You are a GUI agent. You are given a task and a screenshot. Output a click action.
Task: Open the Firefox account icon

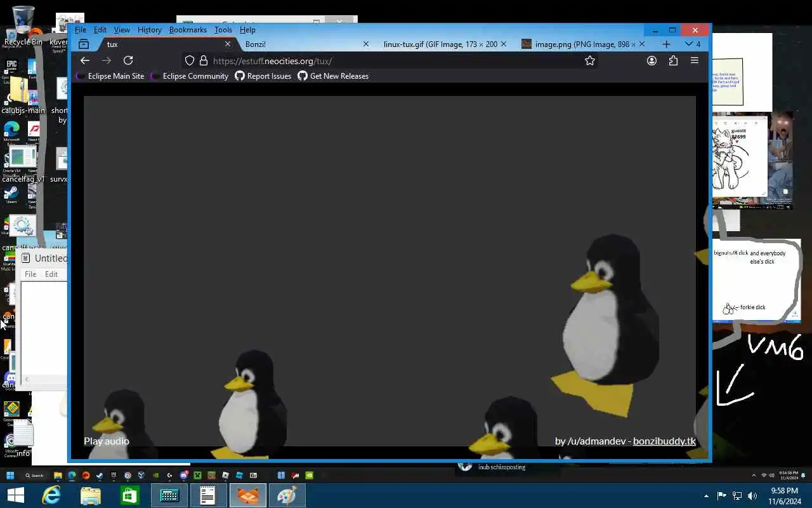click(652, 60)
